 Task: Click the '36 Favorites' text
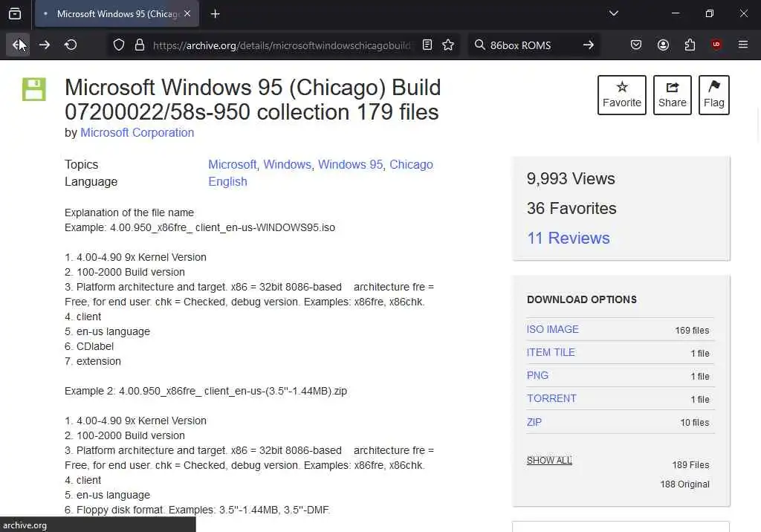[x=571, y=208]
